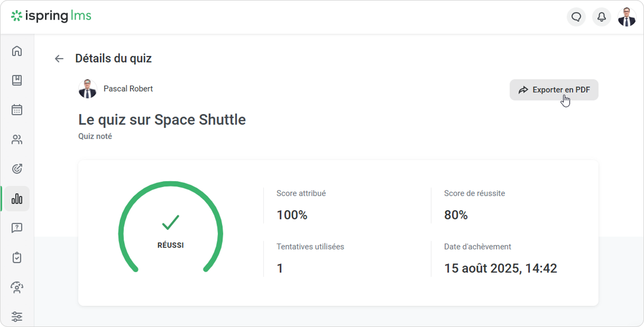644x327 pixels.
Task: Click the gauge with person icon
Action: tap(17, 287)
